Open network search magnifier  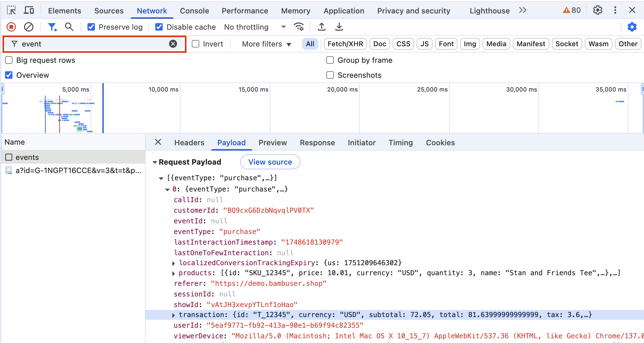tap(69, 27)
